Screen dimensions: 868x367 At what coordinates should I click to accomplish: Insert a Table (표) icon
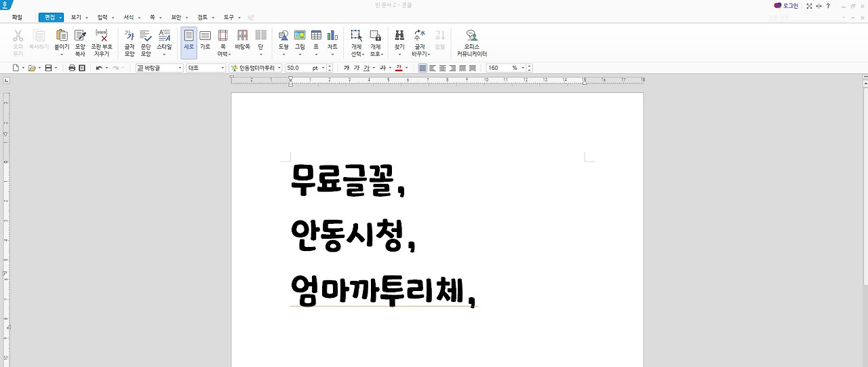click(316, 36)
